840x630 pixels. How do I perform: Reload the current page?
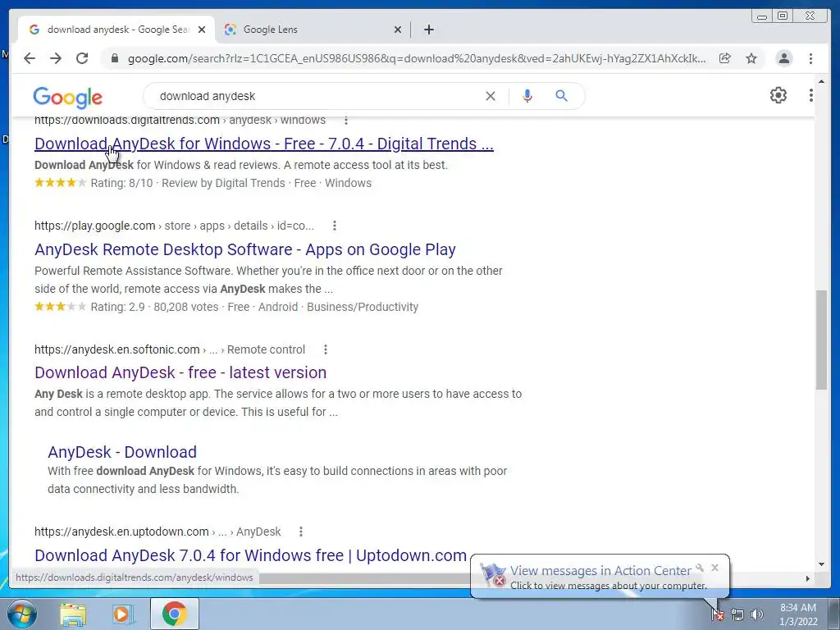pos(82,58)
